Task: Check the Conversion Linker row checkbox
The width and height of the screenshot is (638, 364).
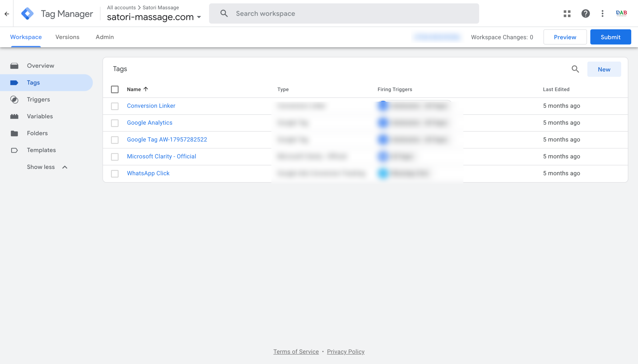Action: coord(115,106)
